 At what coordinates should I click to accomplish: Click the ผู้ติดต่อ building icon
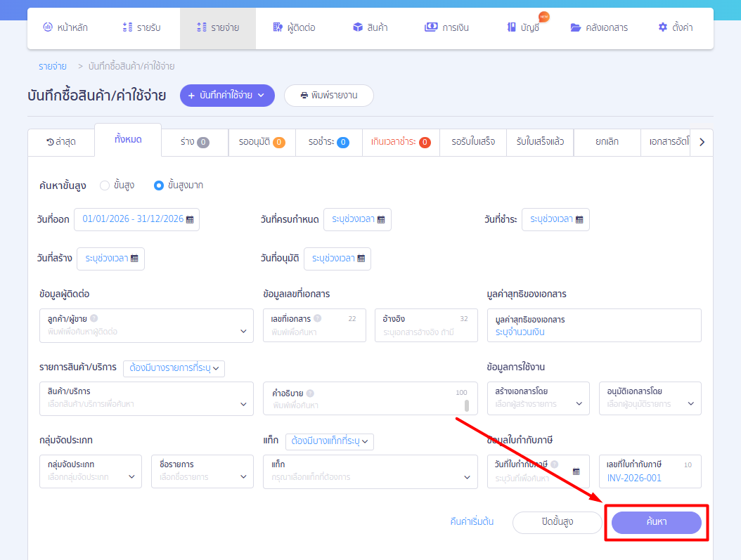278,27
